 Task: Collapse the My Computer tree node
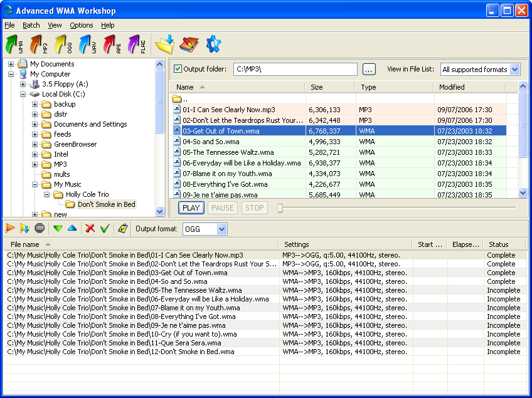point(11,74)
